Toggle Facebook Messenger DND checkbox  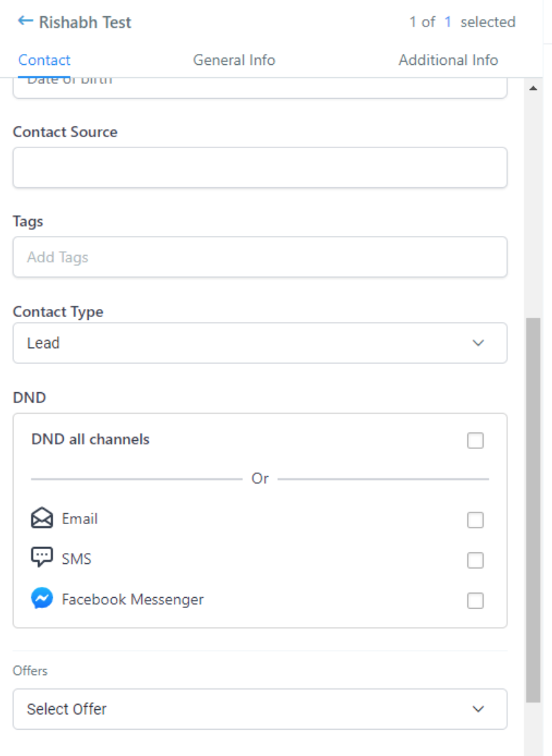(476, 600)
